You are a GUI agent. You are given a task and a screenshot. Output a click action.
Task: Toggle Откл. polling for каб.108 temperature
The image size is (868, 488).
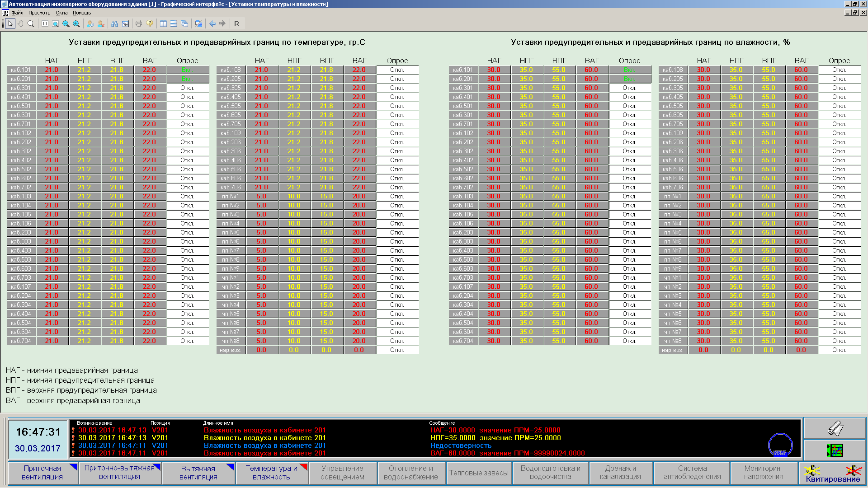397,70
